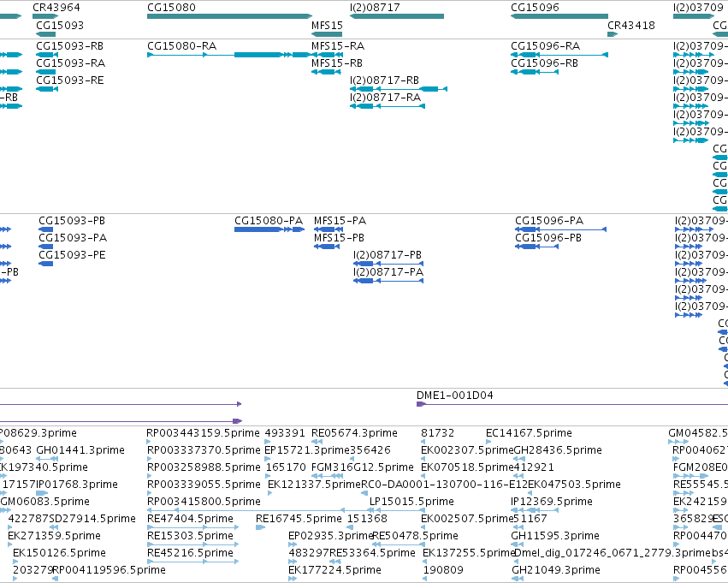The image size is (728, 583).
Task: Click transcript l(2)08717-RB
Action: 384,80
